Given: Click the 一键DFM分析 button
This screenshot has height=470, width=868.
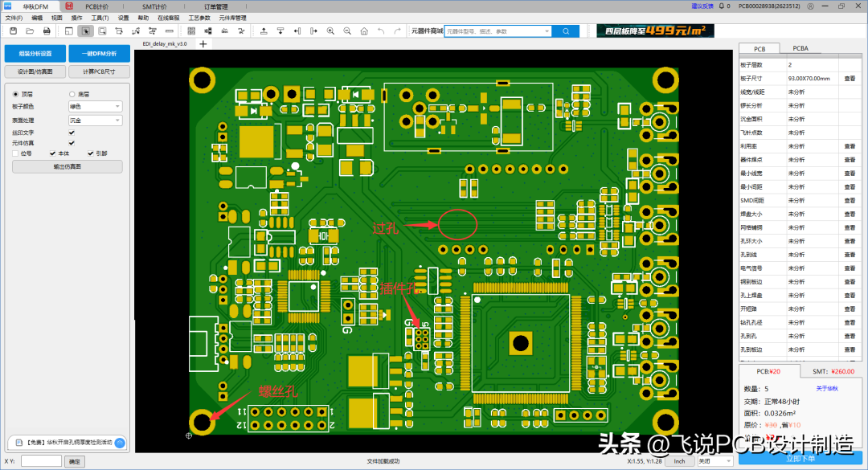Looking at the screenshot, I should click(x=100, y=54).
